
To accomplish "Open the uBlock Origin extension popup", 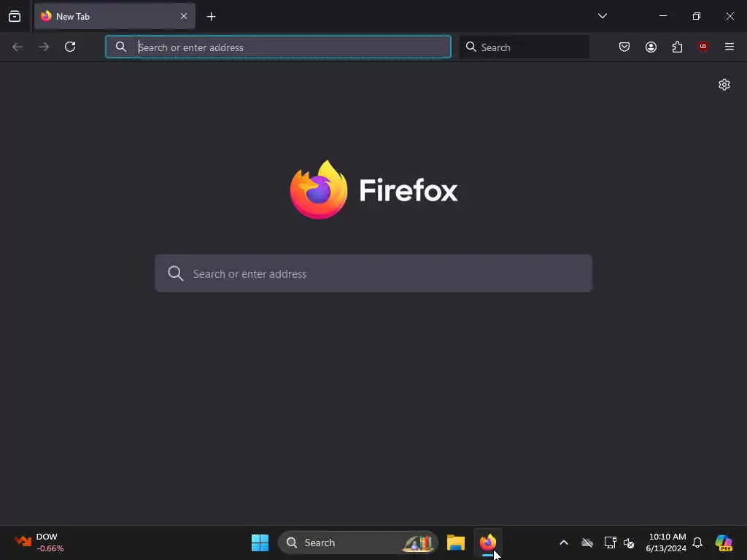I will tap(703, 47).
